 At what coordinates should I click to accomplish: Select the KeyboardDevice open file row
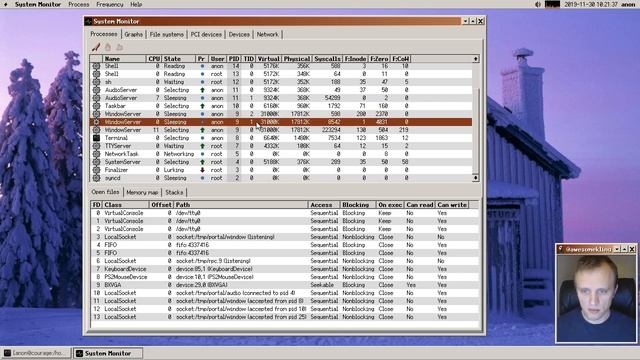click(285, 269)
